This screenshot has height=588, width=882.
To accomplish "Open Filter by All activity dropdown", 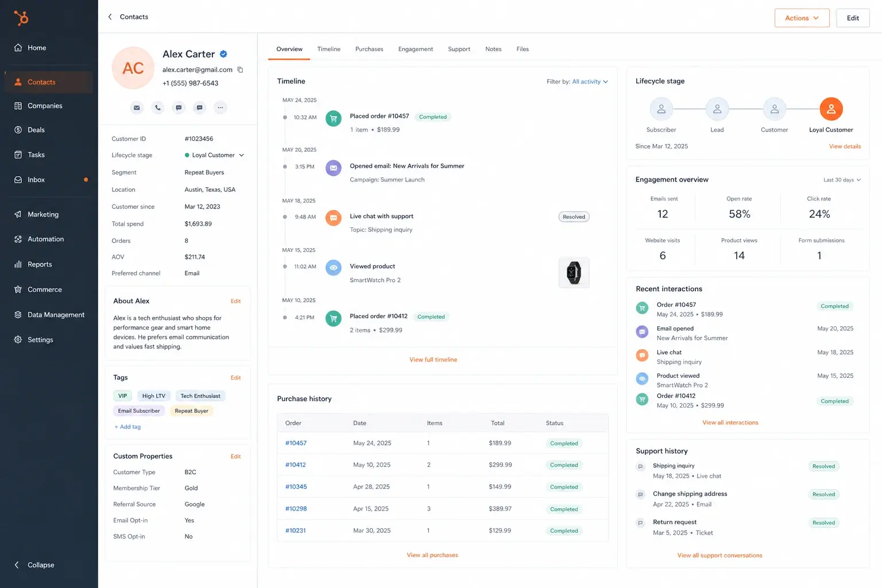I will click(x=590, y=82).
